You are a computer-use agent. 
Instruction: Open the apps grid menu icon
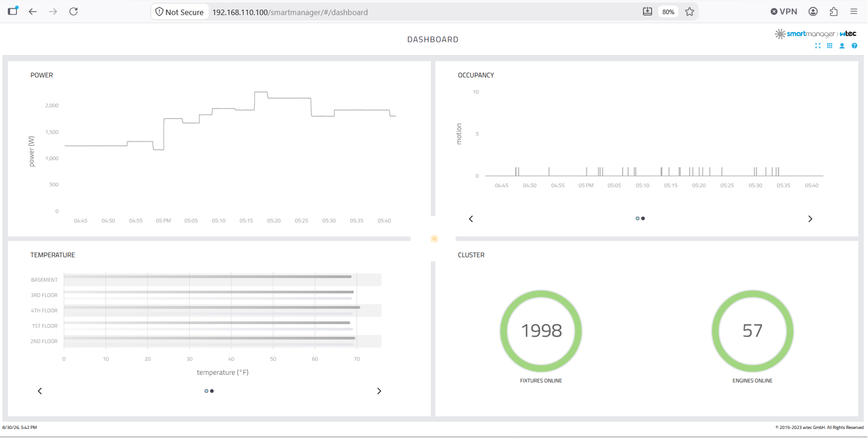[x=830, y=46]
